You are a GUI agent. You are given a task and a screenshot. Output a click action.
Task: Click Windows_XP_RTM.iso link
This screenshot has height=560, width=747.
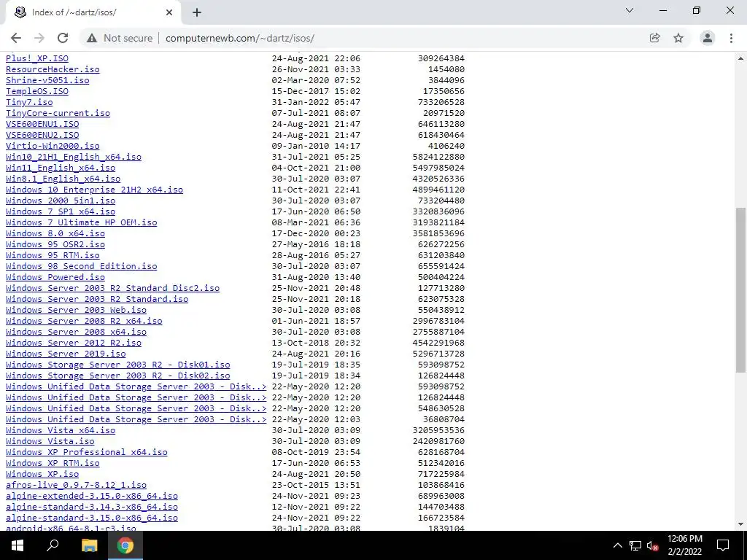pyautogui.click(x=53, y=463)
